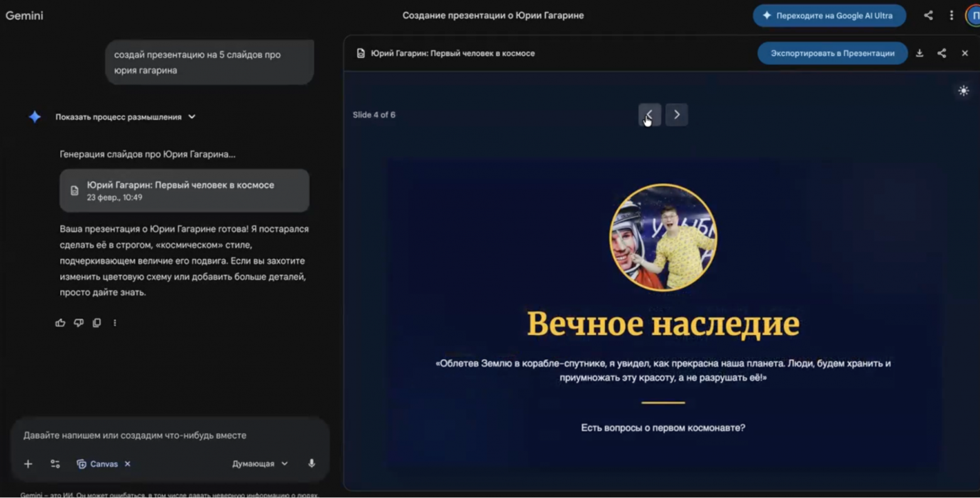Screen dimensions: 980x498
Task: Open the presentation titled Юрий Гагарин document card
Action: 184,191
